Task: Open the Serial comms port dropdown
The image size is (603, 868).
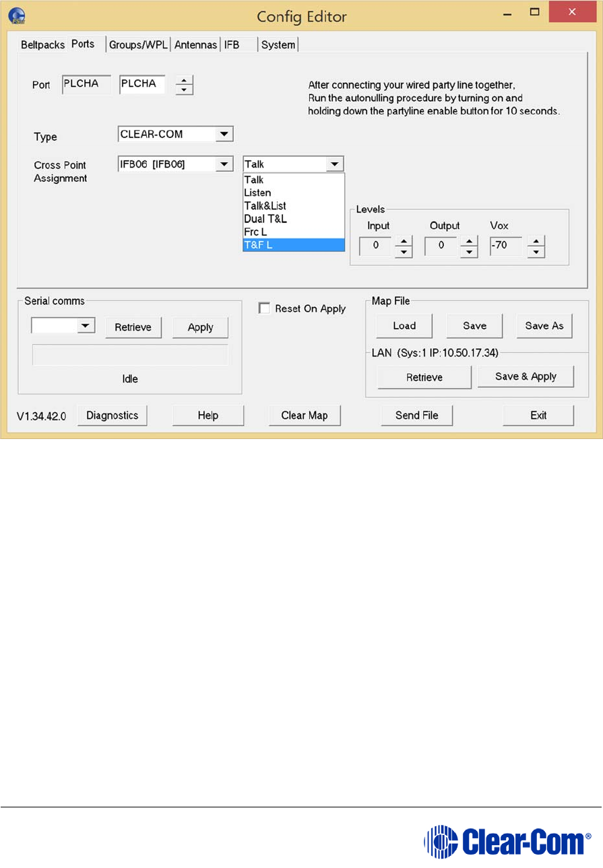Action: point(86,326)
